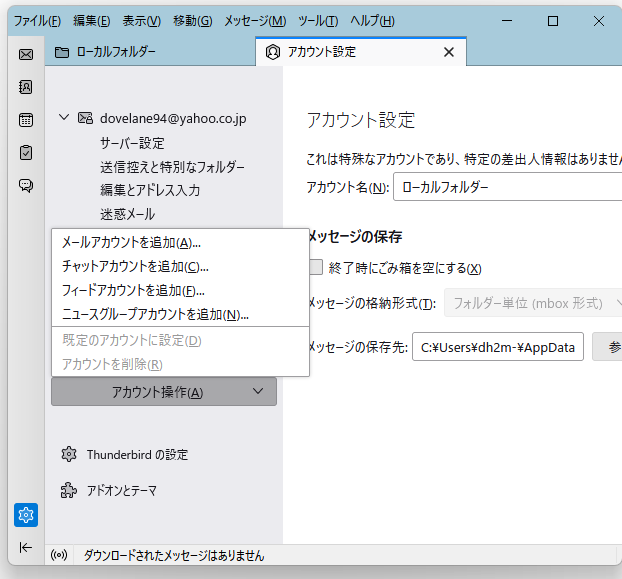The height and width of the screenshot is (579, 622).
Task: Select チャットアカウントを追加 menu entry
Action: 180,266
